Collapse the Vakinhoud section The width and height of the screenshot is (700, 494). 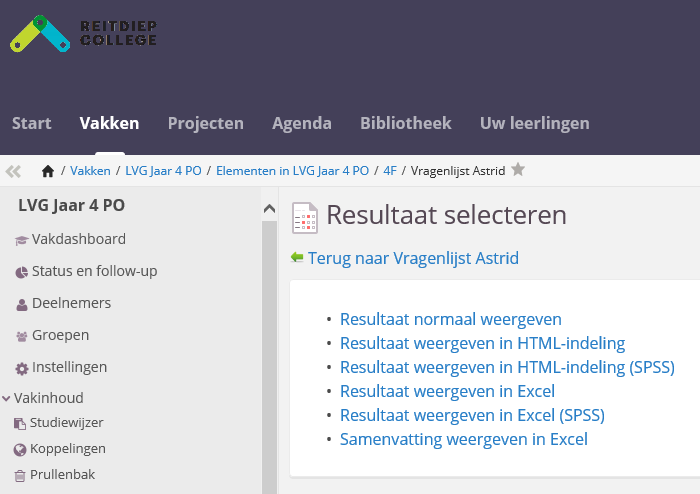pyautogui.click(x=7, y=398)
